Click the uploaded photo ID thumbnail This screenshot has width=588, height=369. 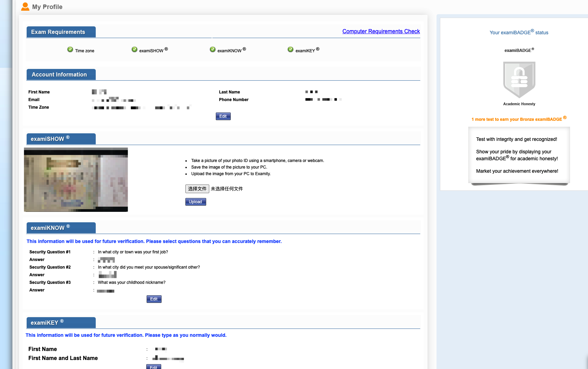click(x=76, y=180)
